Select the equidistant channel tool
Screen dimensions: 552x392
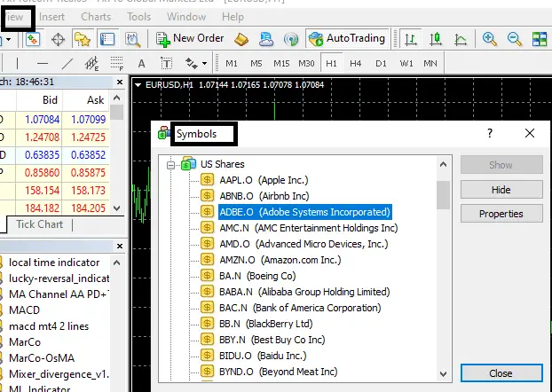coord(92,64)
